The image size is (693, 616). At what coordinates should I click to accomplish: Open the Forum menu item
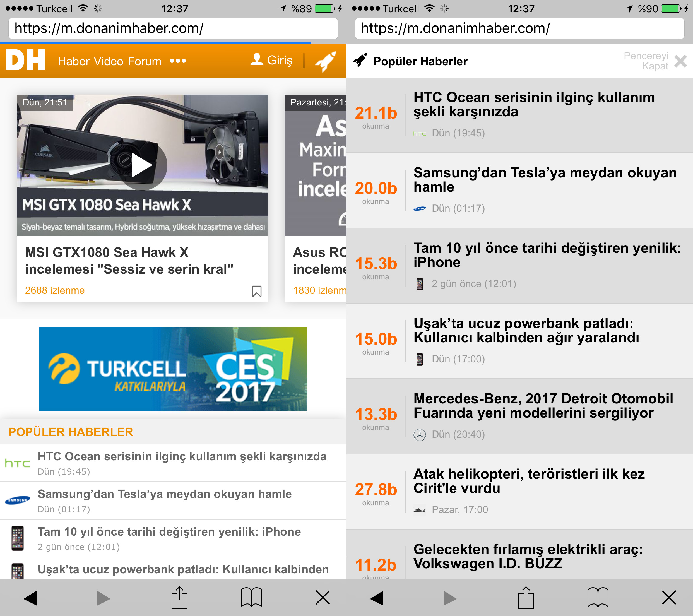coord(145,61)
